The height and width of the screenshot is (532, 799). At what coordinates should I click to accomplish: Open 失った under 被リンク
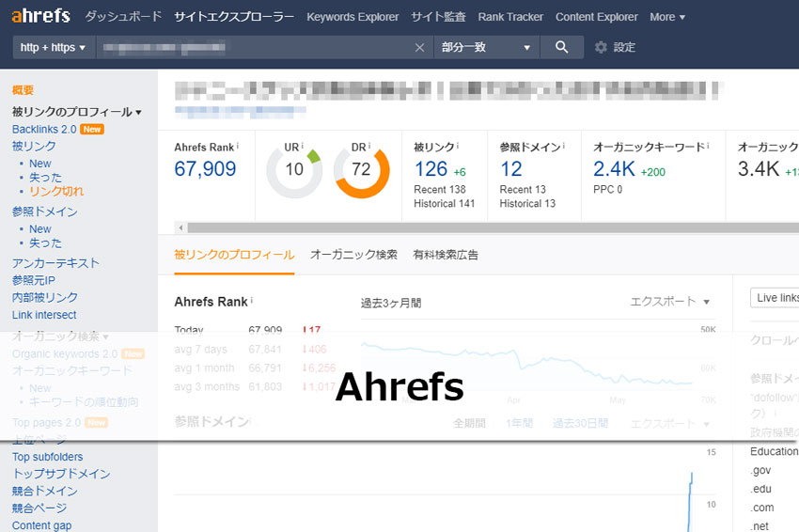[45, 178]
